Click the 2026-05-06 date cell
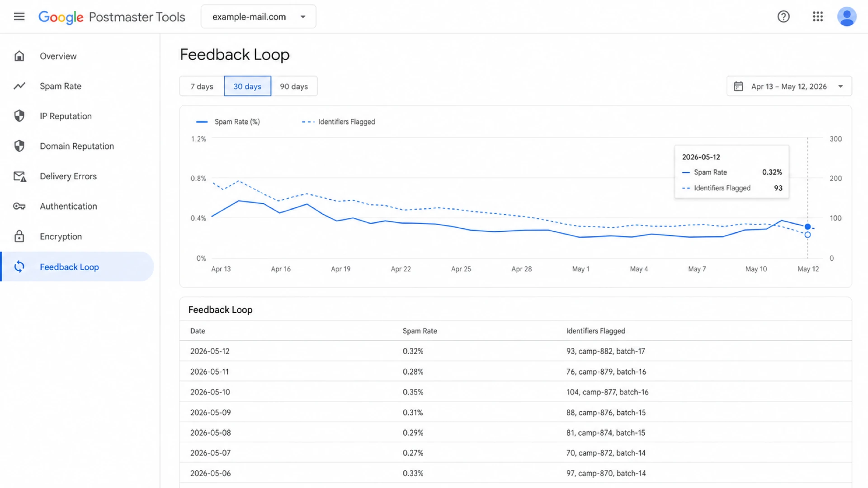 [210, 473]
